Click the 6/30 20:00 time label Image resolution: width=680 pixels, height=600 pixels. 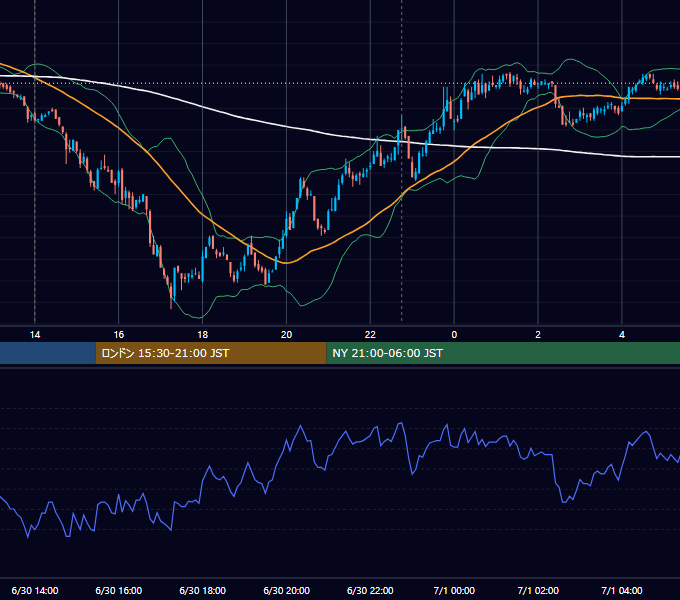pyautogui.click(x=286, y=590)
